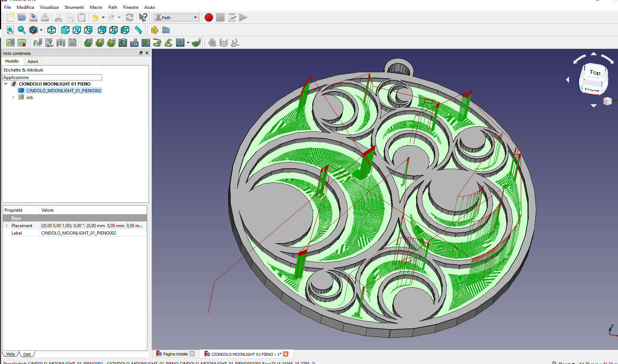Open the draw style dropdown arrow

point(41,30)
